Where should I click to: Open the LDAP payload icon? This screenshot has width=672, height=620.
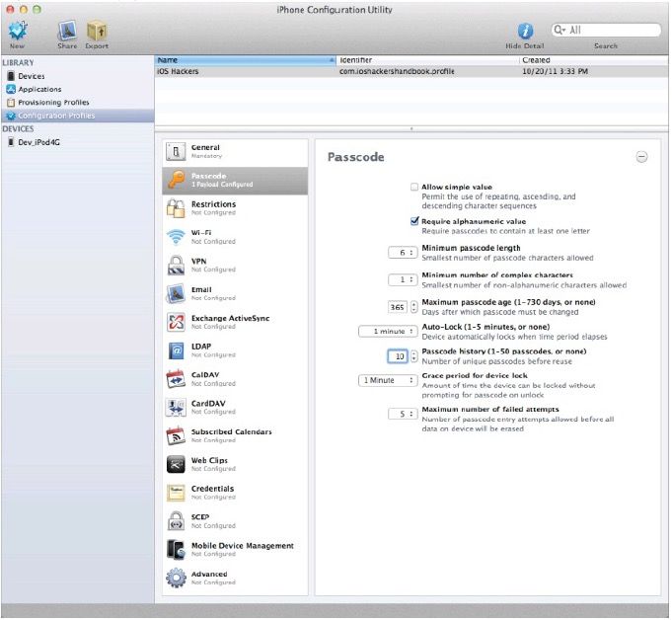coord(176,350)
